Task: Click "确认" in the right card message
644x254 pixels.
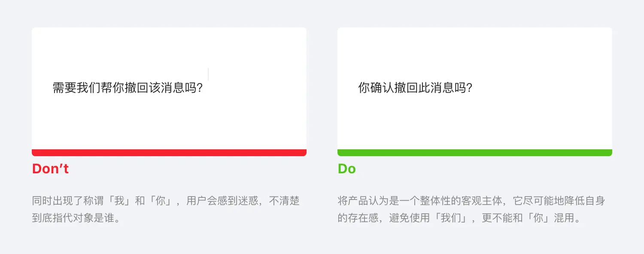Action: [x=383, y=88]
